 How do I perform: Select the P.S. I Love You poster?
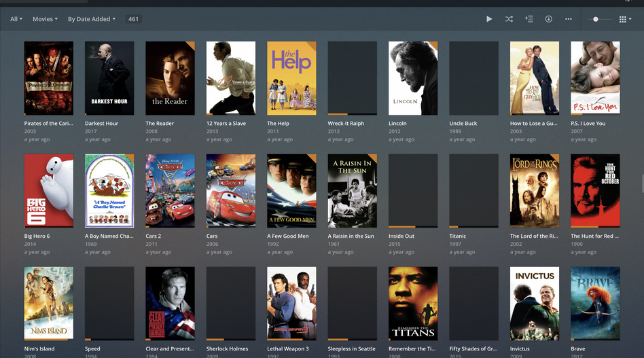[595, 78]
